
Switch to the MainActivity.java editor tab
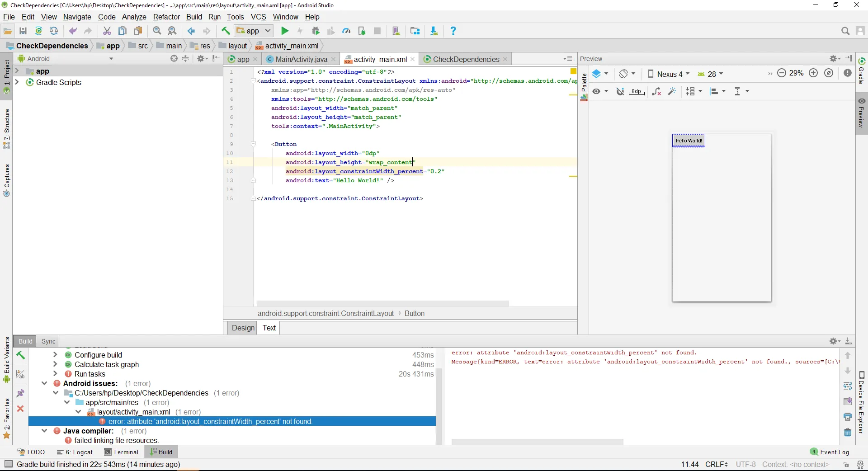tap(301, 59)
